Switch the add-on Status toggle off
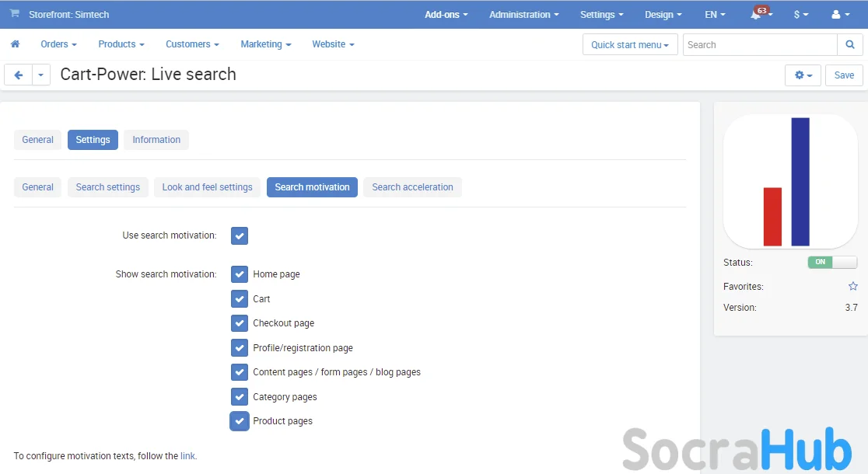This screenshot has height=474, width=868. (x=832, y=263)
